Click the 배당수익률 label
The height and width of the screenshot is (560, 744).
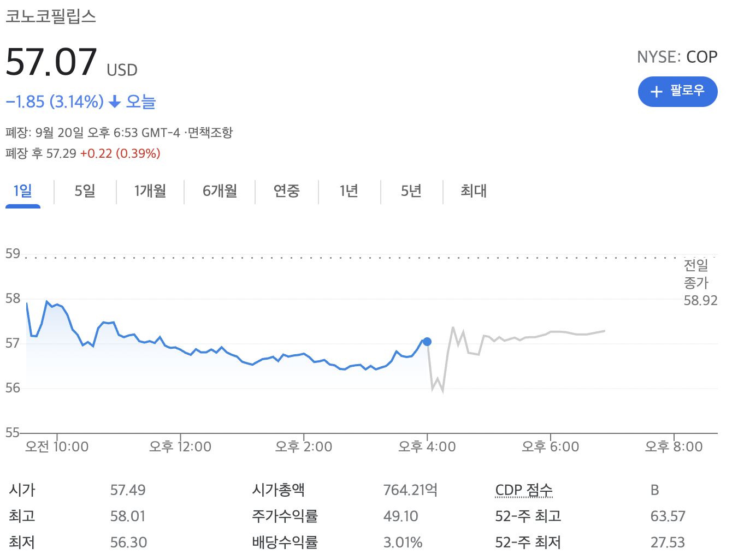click(x=285, y=543)
